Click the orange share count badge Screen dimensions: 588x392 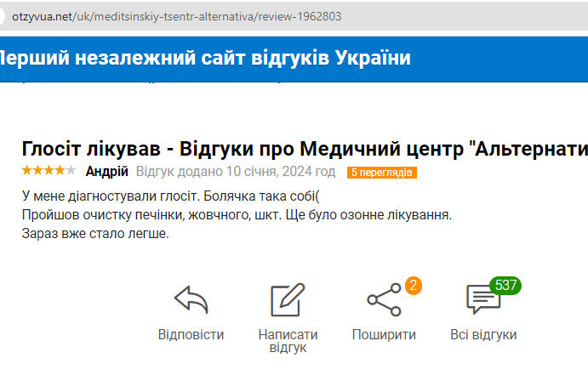414,285
